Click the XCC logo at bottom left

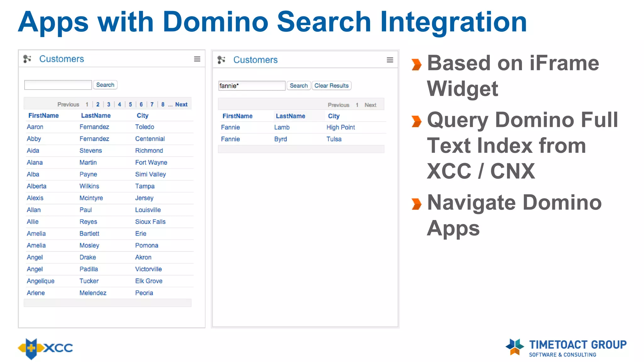(x=45, y=348)
